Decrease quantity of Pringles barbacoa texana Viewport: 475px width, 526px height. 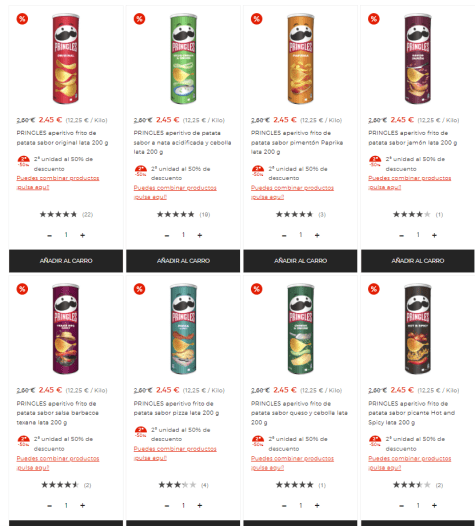pos(50,506)
